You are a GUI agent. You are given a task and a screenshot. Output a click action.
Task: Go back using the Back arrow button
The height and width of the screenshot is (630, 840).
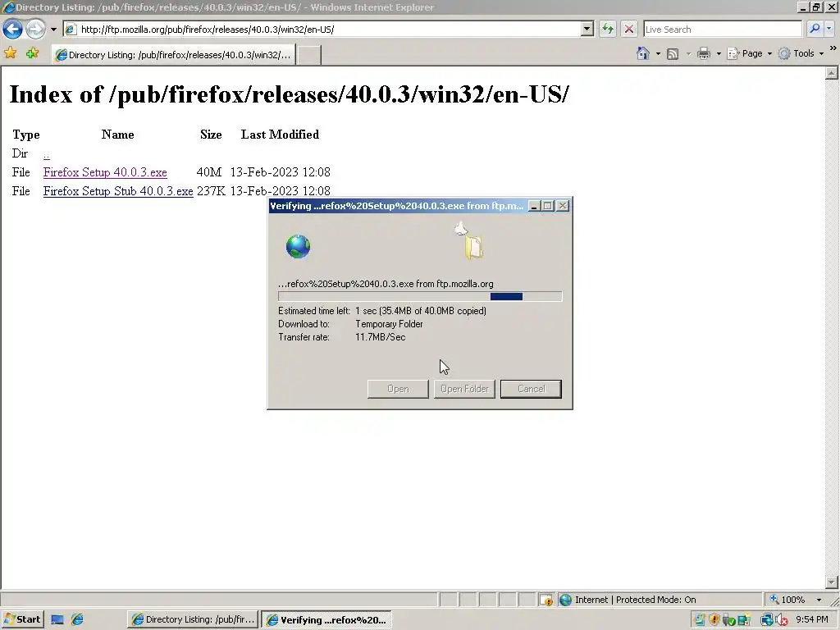(x=12, y=29)
